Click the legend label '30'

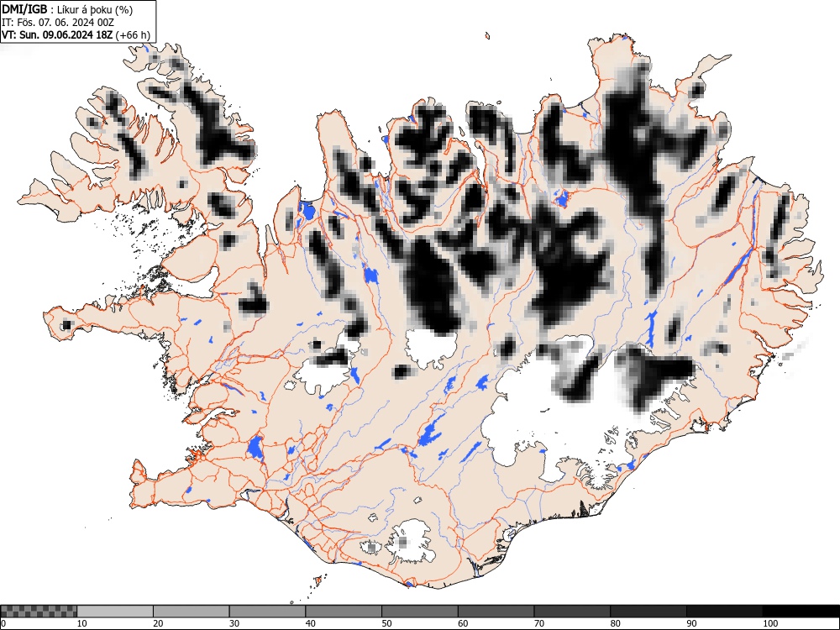pos(234,623)
